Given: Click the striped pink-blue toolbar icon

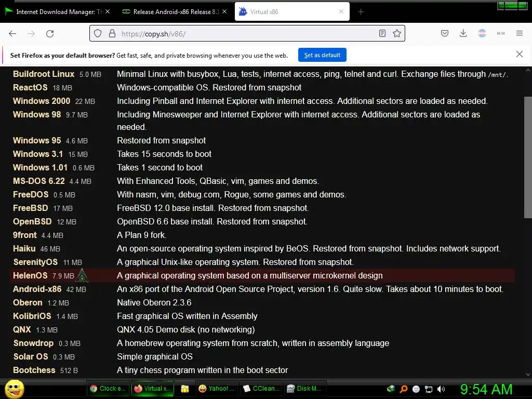Looking at the screenshot, I should [x=482, y=33].
